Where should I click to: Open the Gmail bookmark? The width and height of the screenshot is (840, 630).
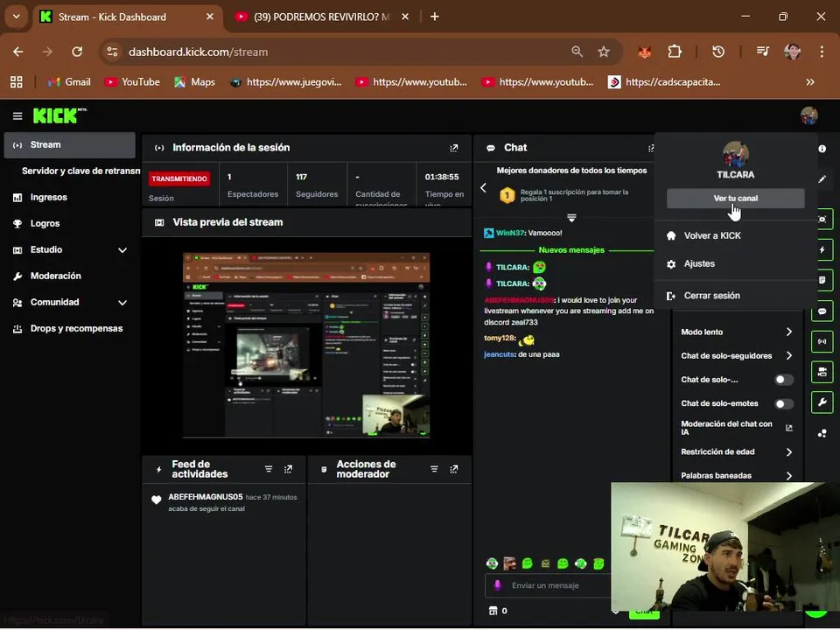(x=70, y=82)
